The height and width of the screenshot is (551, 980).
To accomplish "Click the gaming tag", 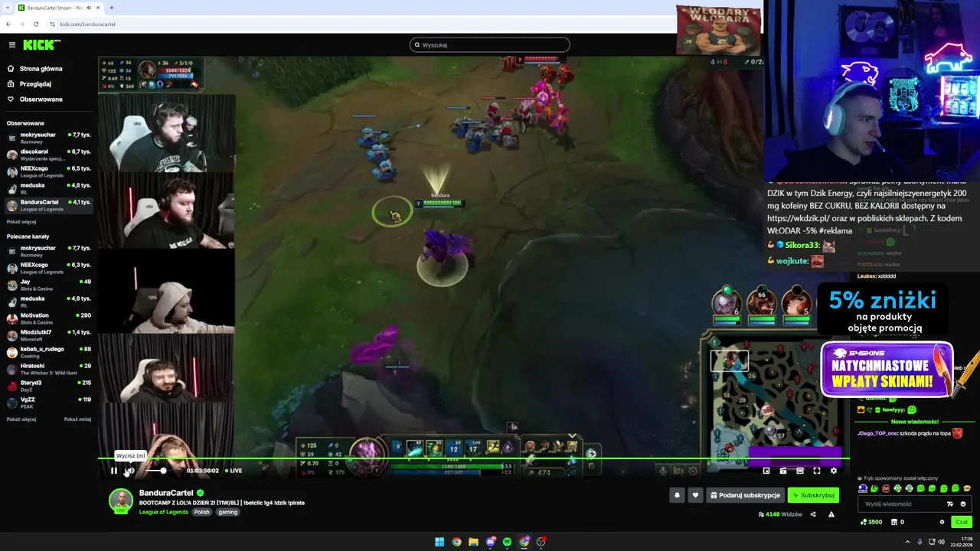I will click(227, 512).
